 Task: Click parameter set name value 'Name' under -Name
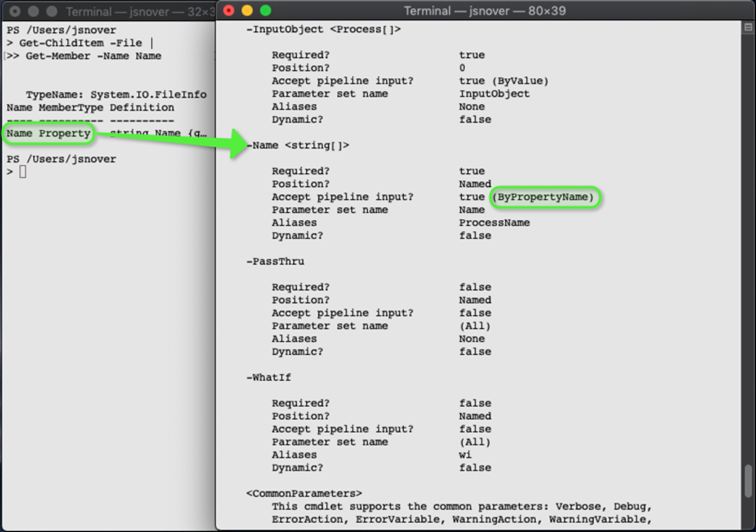pyautogui.click(x=472, y=210)
